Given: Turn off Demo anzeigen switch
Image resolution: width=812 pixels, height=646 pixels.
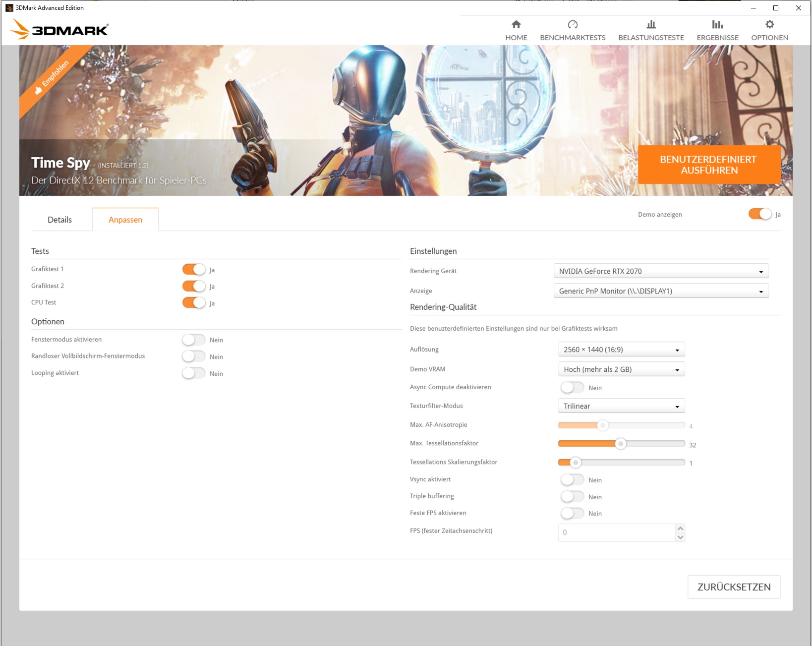Looking at the screenshot, I should tap(760, 214).
